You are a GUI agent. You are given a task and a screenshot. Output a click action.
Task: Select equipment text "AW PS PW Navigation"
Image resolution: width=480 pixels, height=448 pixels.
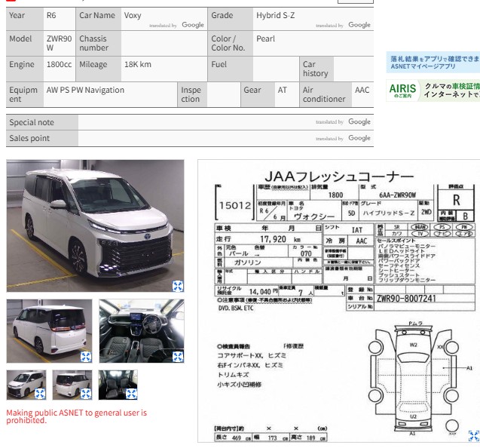[85, 90]
